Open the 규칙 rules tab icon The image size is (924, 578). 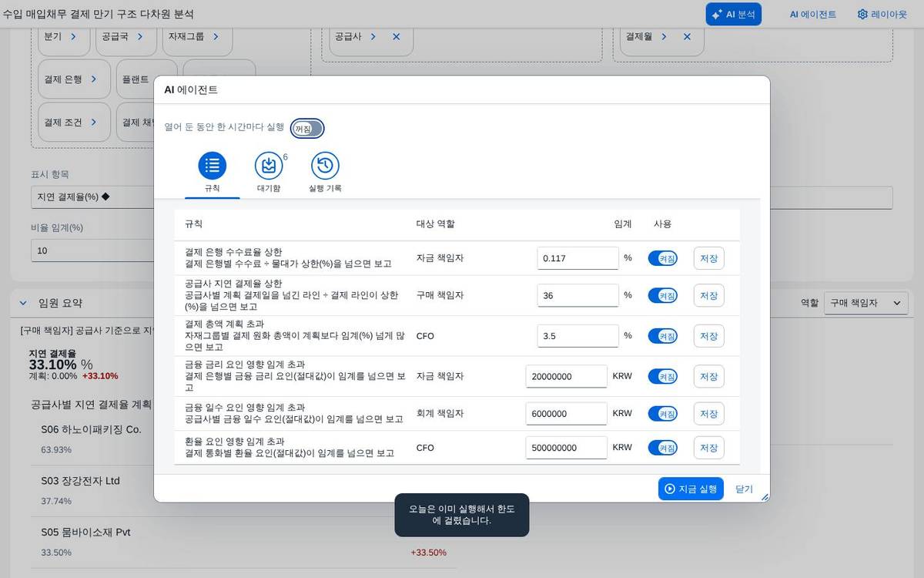tap(213, 166)
